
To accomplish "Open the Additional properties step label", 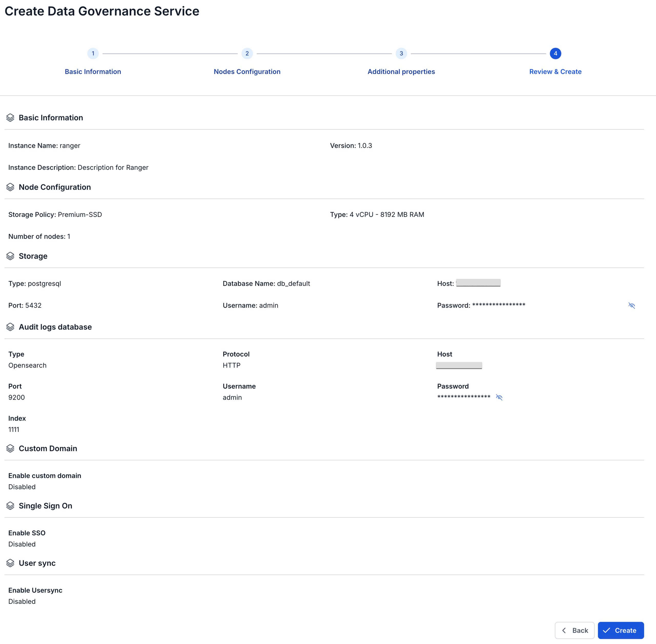I will tap(401, 72).
